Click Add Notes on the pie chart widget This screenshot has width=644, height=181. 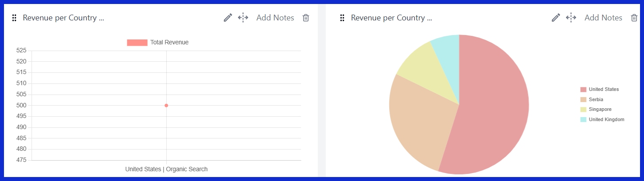pyautogui.click(x=603, y=18)
